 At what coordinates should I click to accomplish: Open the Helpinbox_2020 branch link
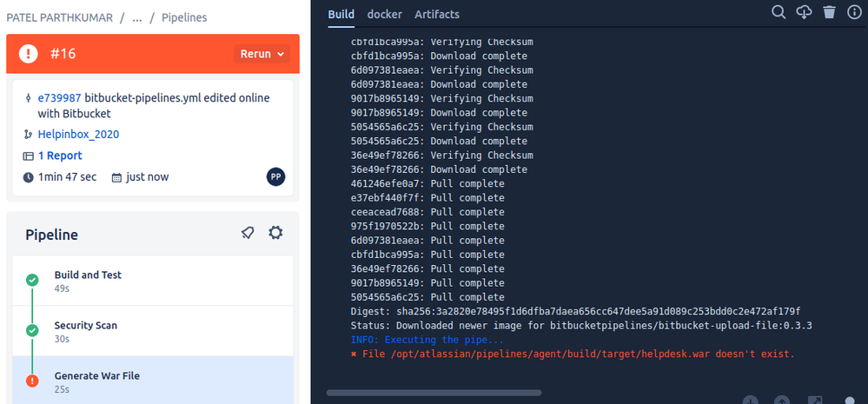point(78,135)
